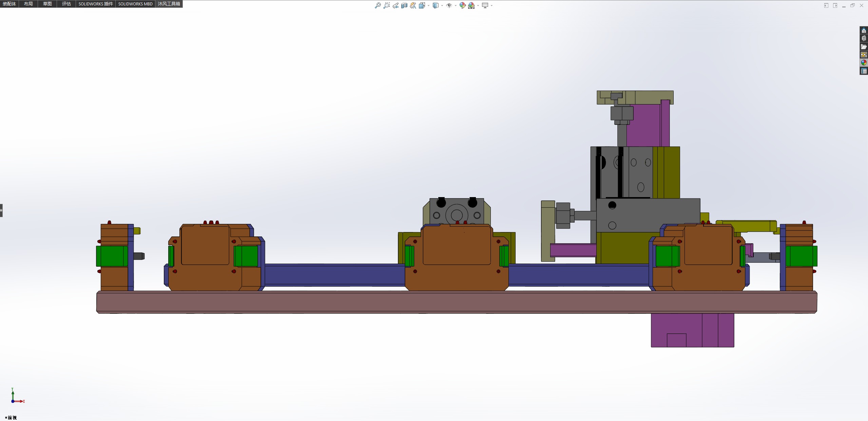The width and height of the screenshot is (868, 421).
Task: Open the Design Library task pane tab
Action: pyautogui.click(x=864, y=39)
